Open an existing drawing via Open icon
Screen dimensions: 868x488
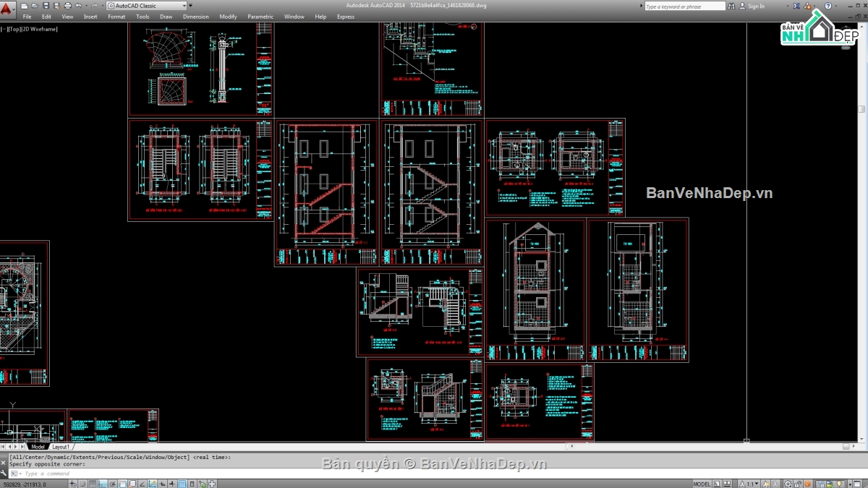[35, 6]
